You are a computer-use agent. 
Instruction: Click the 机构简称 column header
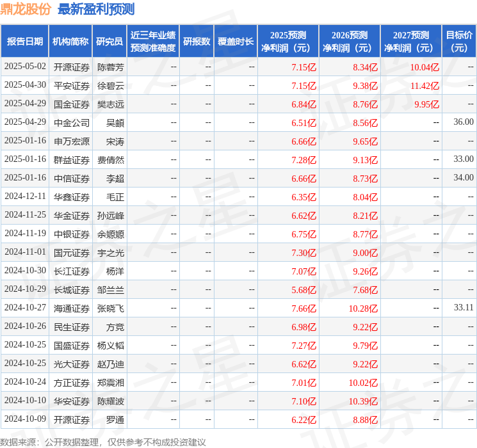click(70, 42)
